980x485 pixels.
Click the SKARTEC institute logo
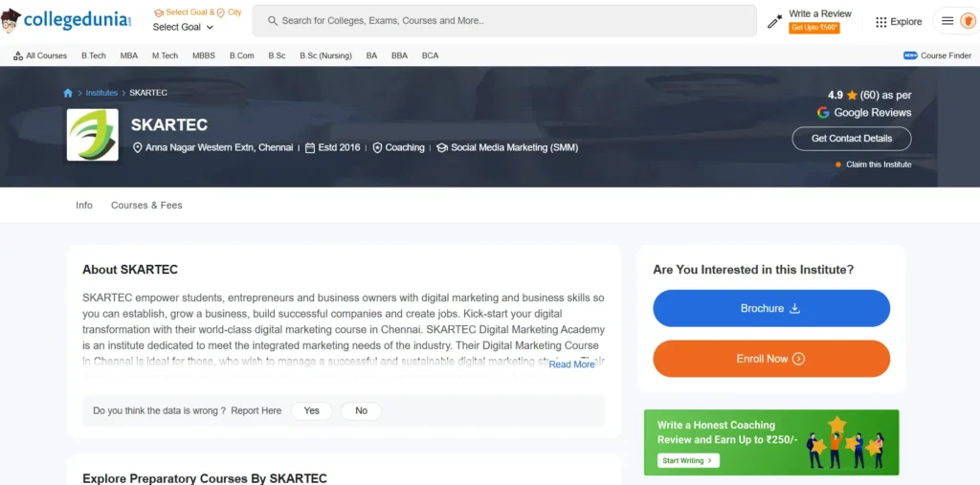click(x=93, y=134)
